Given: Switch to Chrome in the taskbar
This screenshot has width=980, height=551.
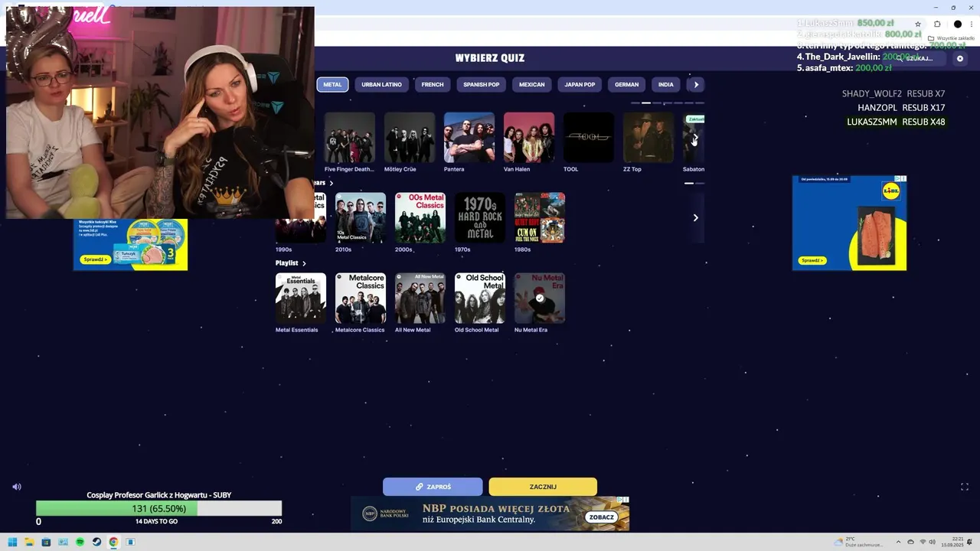Looking at the screenshot, I should pos(113,542).
